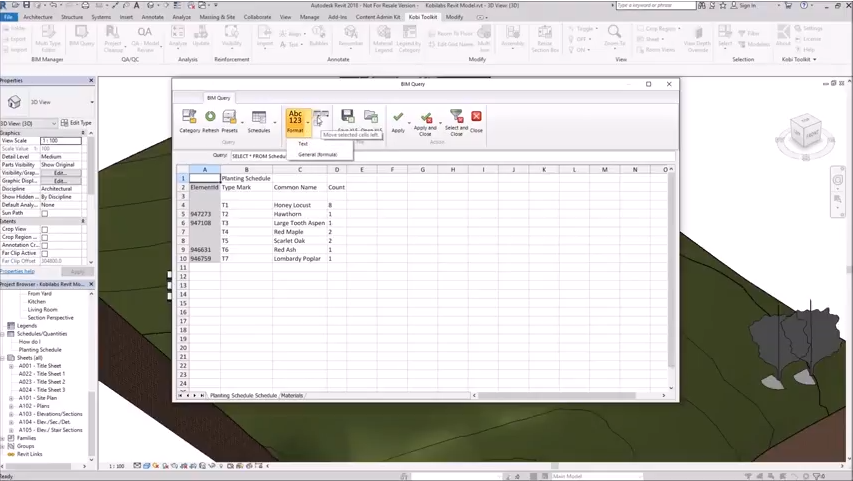
Task: Click Edit button for Visibility/Graphics
Action: point(60,173)
